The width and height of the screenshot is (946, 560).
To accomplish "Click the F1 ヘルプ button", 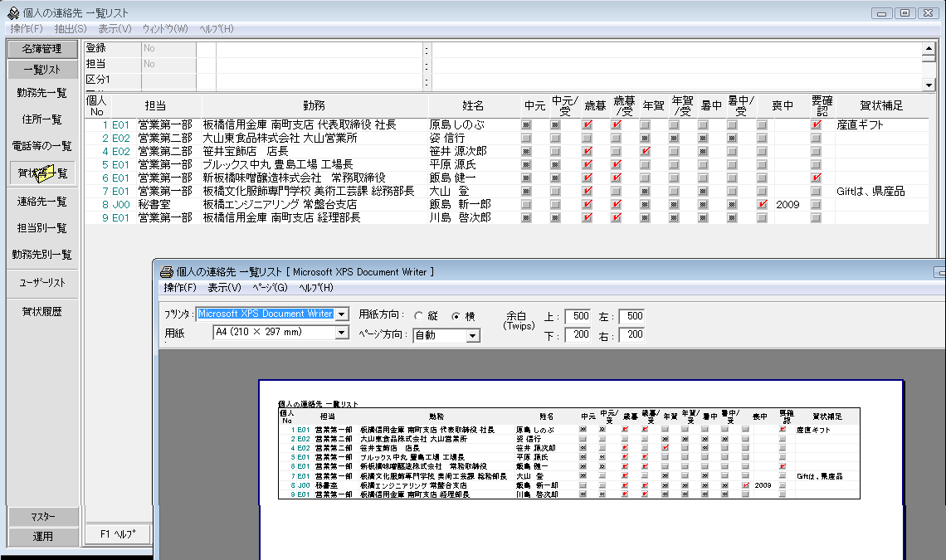I will (x=118, y=534).
